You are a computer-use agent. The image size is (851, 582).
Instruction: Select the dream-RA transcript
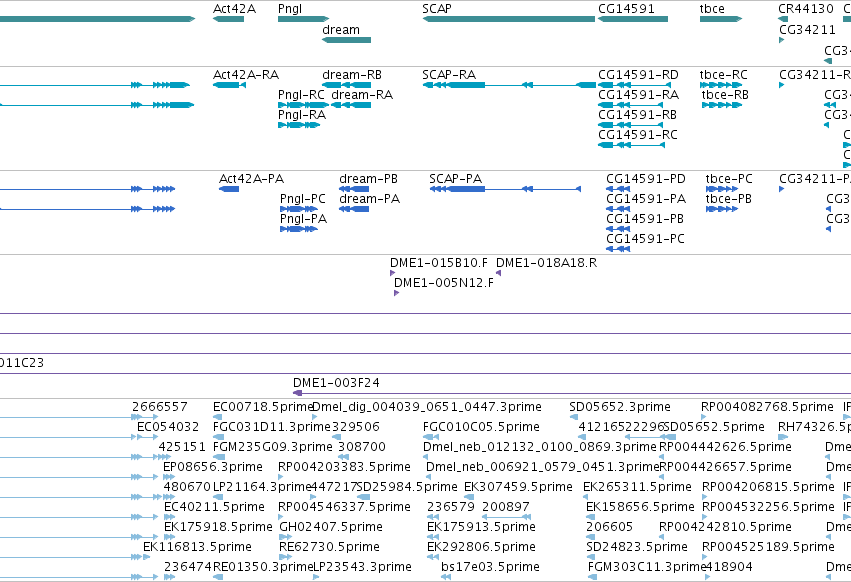coord(351,105)
